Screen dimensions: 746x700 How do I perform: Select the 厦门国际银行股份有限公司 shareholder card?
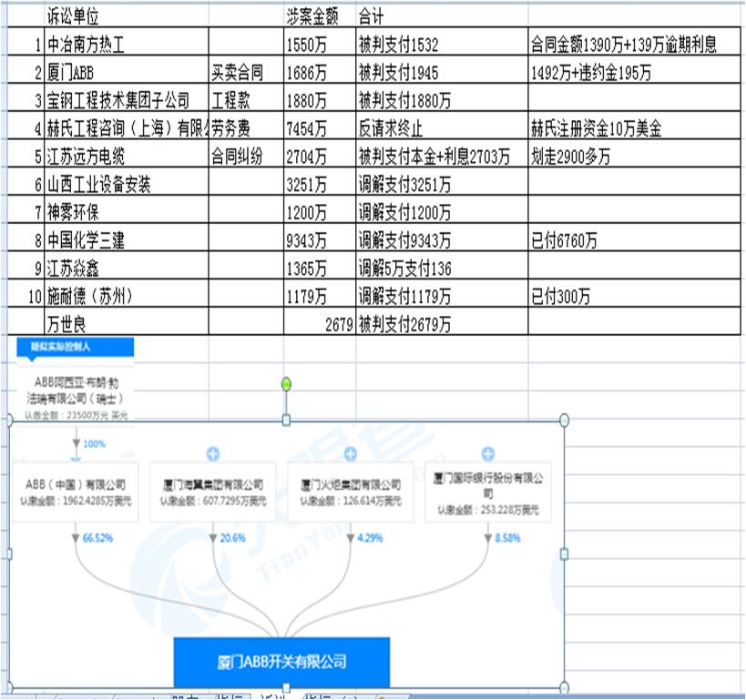(487, 492)
